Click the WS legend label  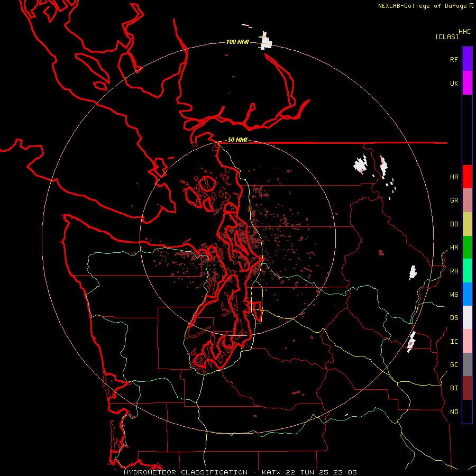[454, 295]
